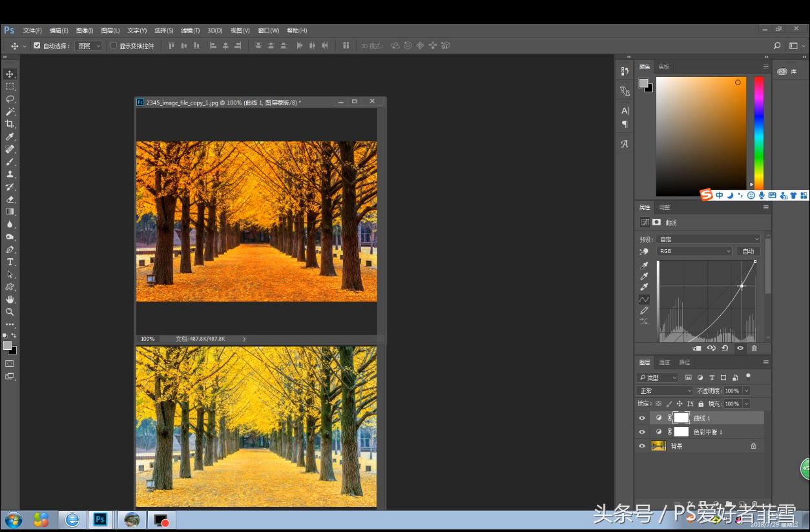Select the Horizontal Type tool
This screenshot has width=810, height=532.
(x=10, y=262)
